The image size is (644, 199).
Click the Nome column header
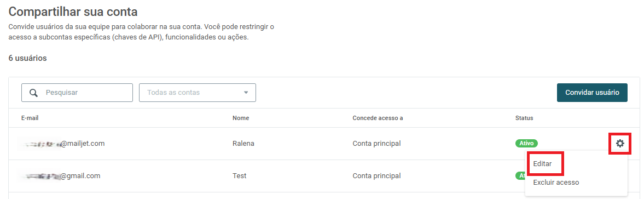point(241,118)
